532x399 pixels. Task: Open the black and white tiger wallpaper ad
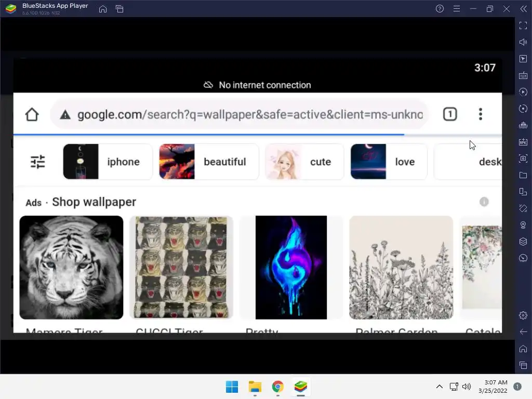pos(71,268)
